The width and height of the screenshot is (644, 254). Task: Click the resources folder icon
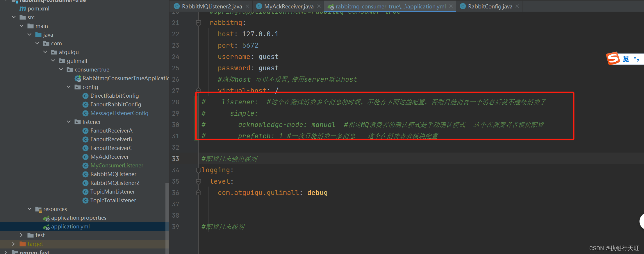click(38, 209)
